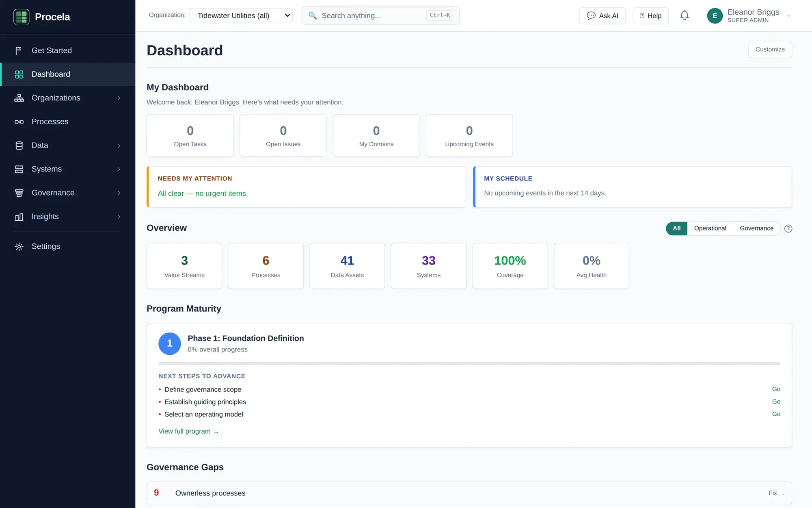Switch overview filter to Governance
812x508 pixels.
[756, 228]
